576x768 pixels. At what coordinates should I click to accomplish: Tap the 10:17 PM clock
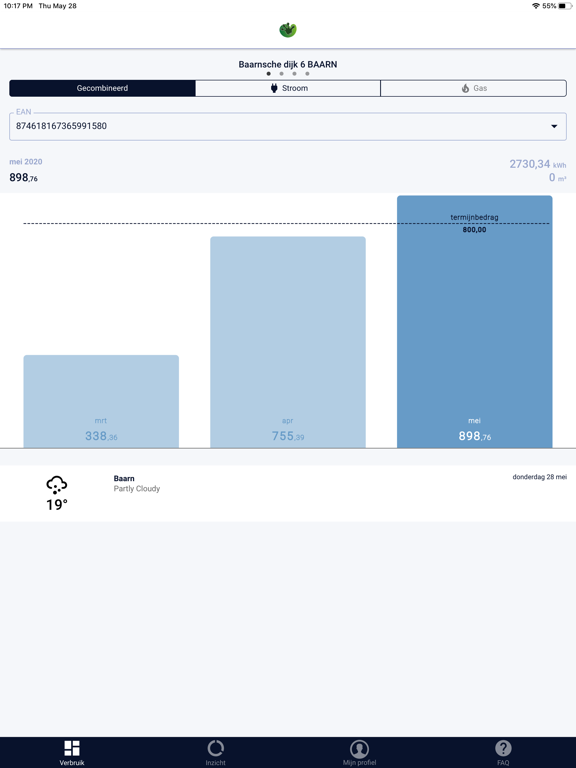pos(18,6)
